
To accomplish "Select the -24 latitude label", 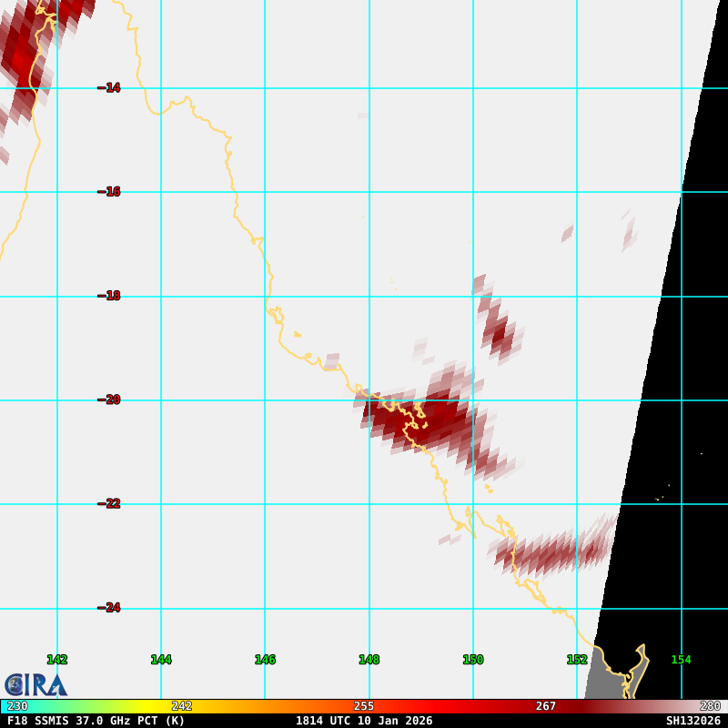I will pos(109,608).
